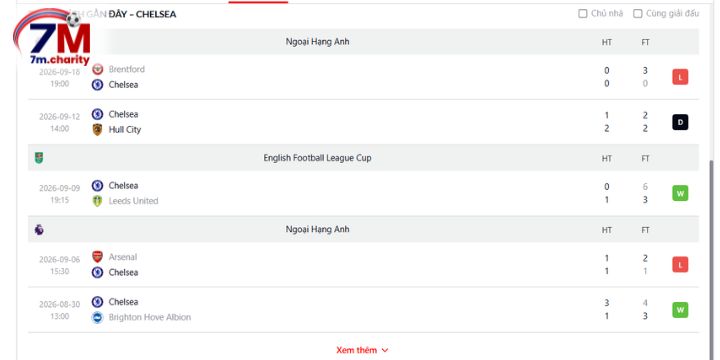
Task: Tick the Cùng giải đấu checkbox
Action: click(x=638, y=14)
